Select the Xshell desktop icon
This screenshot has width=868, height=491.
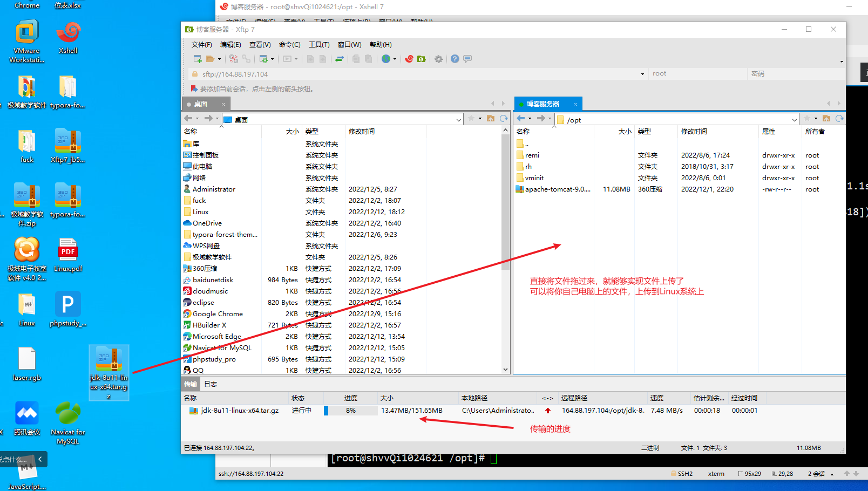pyautogui.click(x=68, y=37)
